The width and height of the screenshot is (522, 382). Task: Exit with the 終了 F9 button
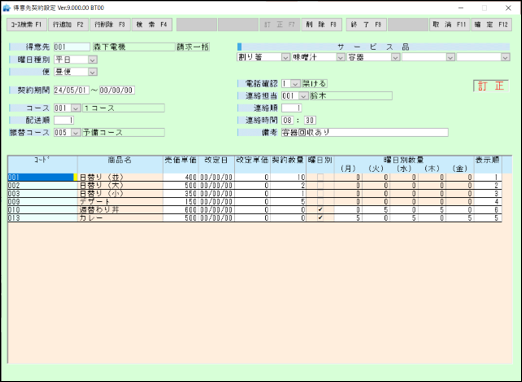tap(366, 25)
